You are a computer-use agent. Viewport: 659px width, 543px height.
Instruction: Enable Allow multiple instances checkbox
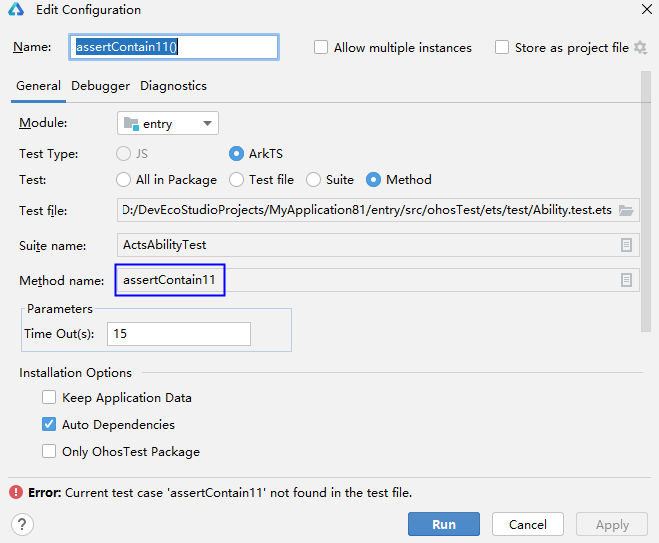point(321,47)
